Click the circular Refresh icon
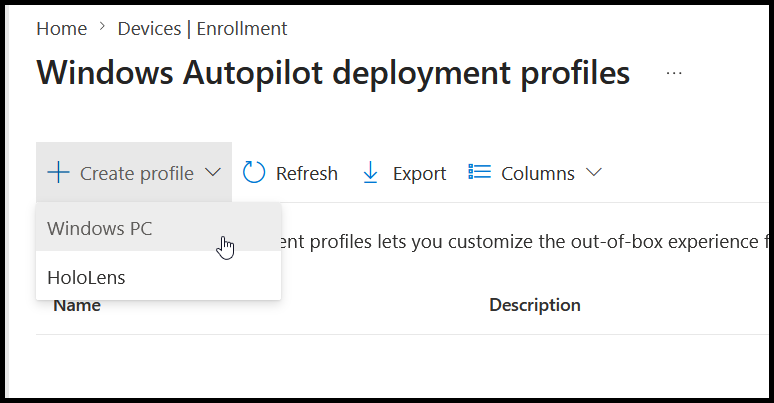774x403 pixels. [254, 172]
